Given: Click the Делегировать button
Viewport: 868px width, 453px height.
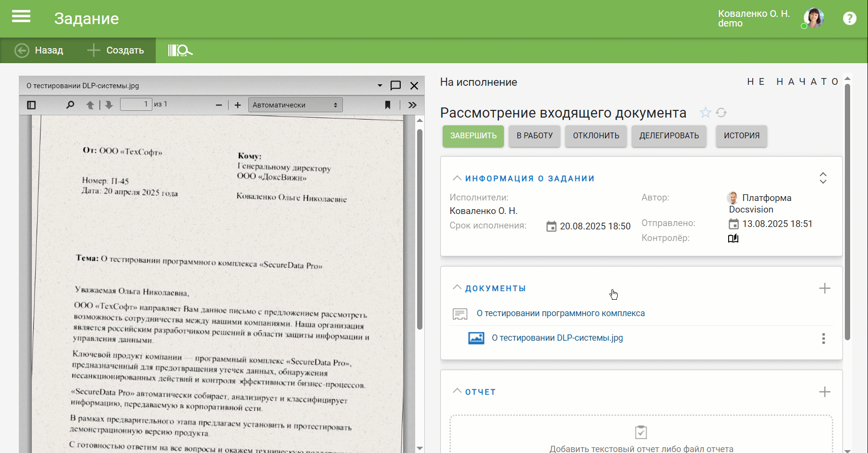Looking at the screenshot, I should (669, 136).
